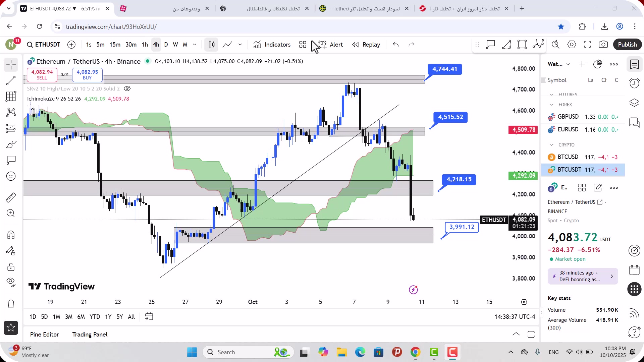Select the 1D date range
644x362 pixels.
coord(33,317)
